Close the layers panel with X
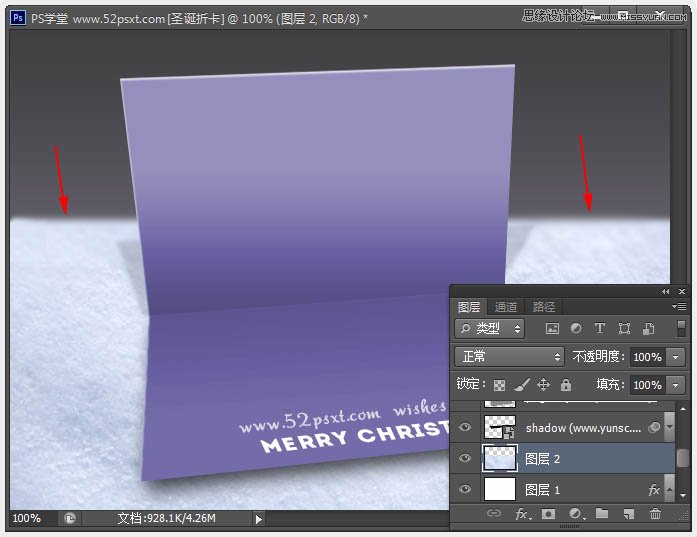697x537 pixels. point(682,292)
